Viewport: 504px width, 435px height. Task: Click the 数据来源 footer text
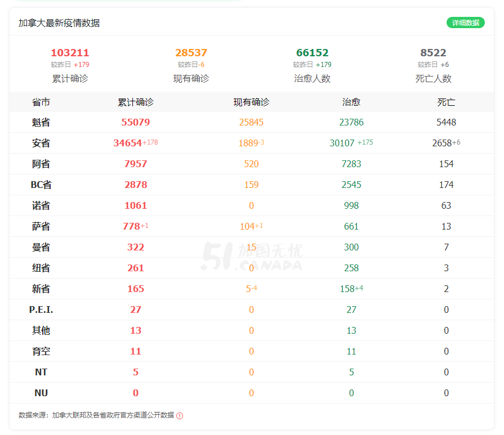[96, 415]
